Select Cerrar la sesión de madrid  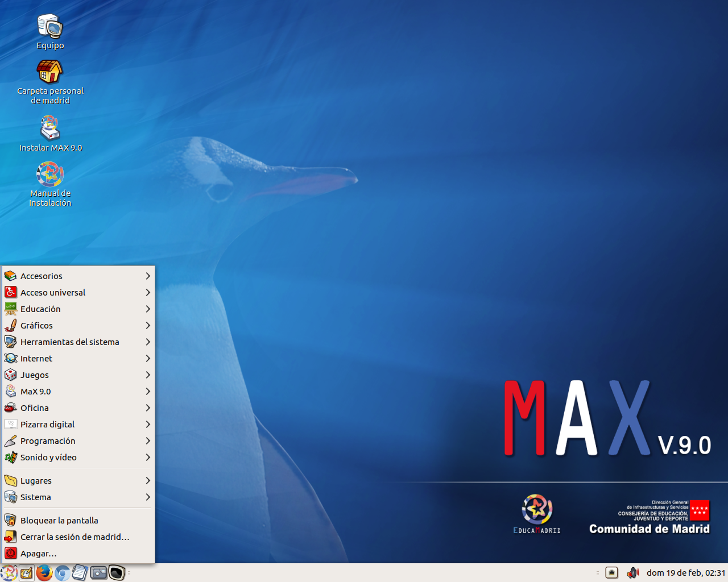[x=78, y=537]
